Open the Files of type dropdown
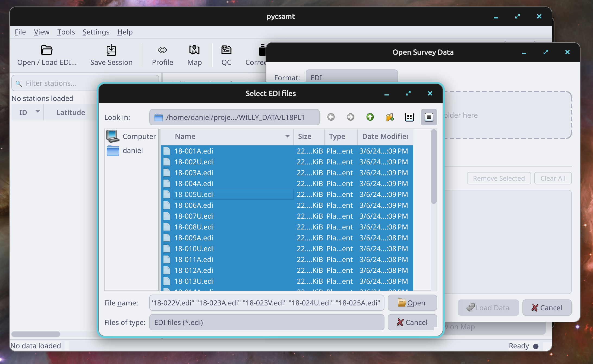 (x=267, y=322)
